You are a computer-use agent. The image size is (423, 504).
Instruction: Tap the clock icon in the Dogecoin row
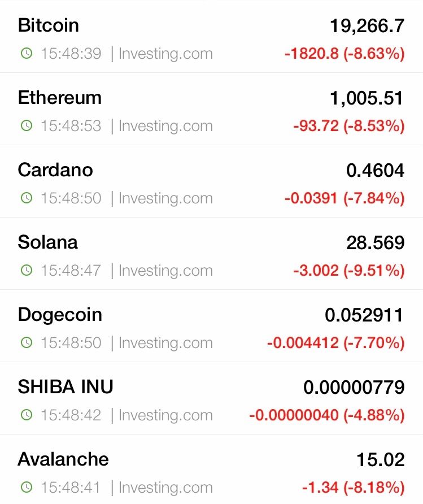(27, 342)
